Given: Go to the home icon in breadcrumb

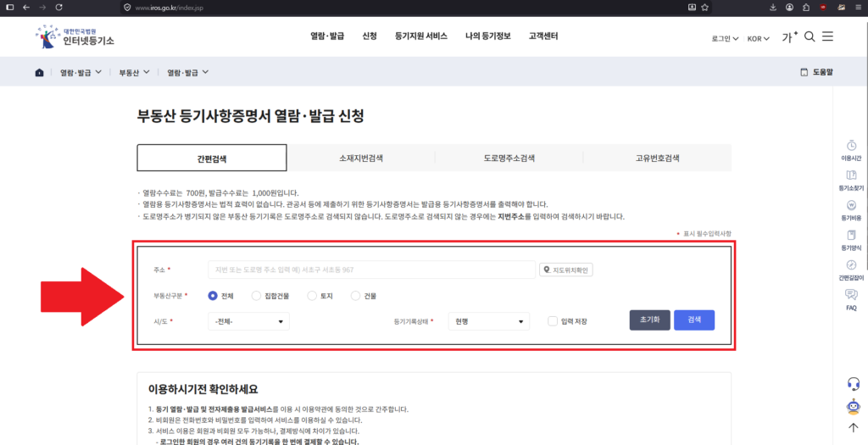Looking at the screenshot, I should (39, 73).
